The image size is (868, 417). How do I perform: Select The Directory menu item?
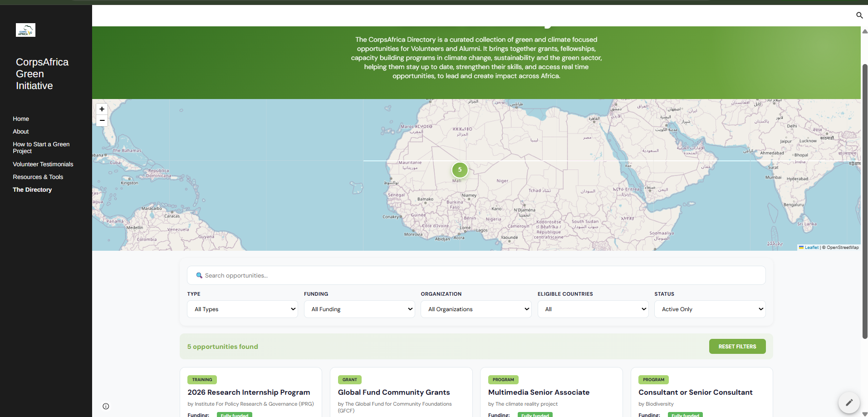point(32,190)
